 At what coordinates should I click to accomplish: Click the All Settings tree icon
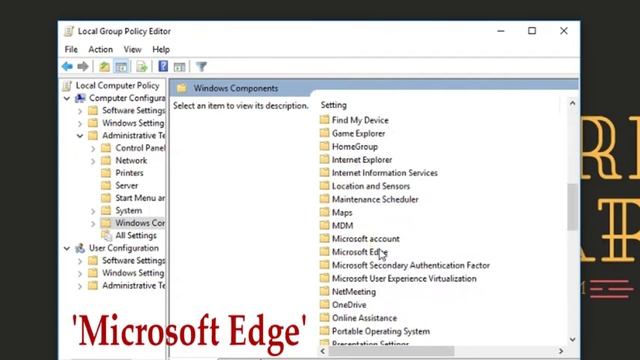(107, 236)
